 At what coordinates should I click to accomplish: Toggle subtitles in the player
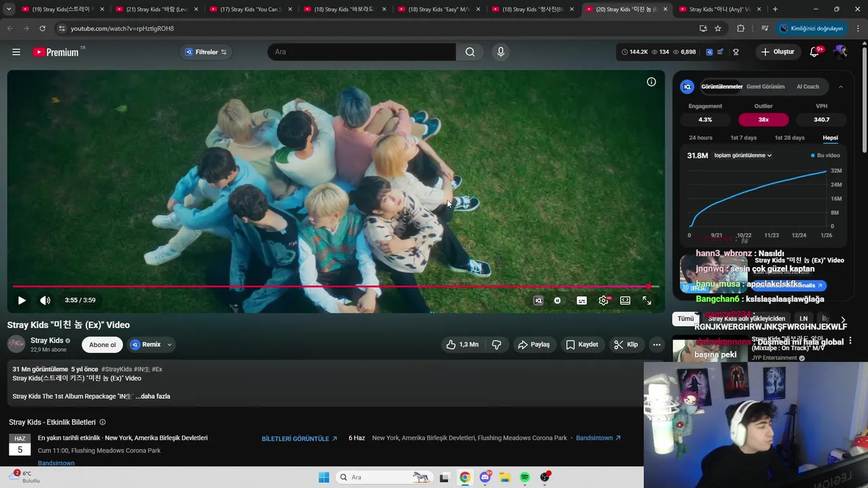click(582, 300)
